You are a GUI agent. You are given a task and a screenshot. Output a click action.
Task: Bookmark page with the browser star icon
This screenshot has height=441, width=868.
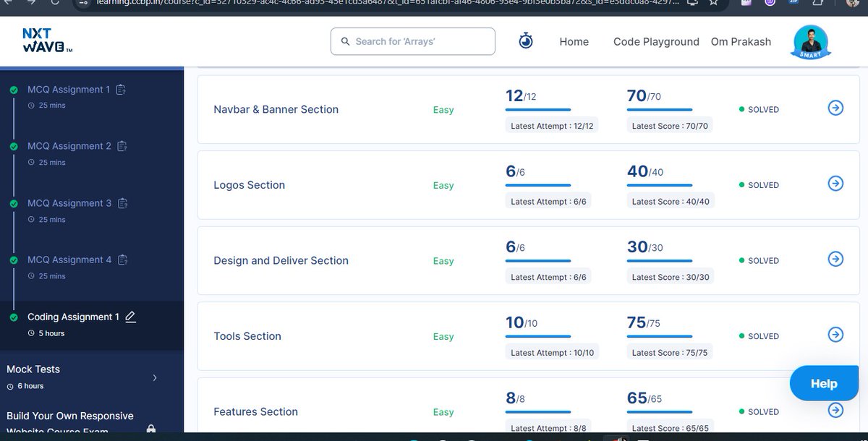[x=714, y=3]
